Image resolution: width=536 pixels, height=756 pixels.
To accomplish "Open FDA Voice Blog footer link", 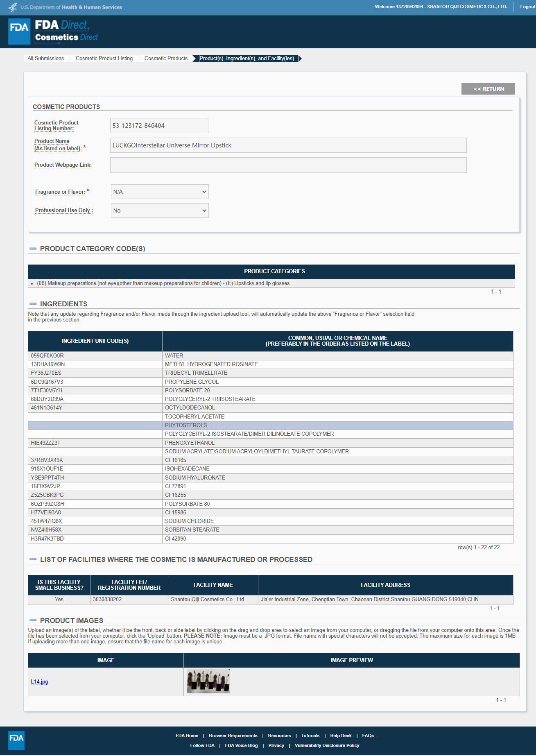I will click(241, 745).
